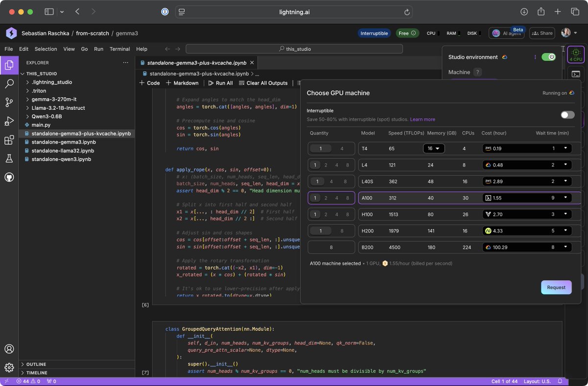The height and width of the screenshot is (386, 588).
Task: Expand the gemma-3-270m-it folder
Action: pos(54,99)
